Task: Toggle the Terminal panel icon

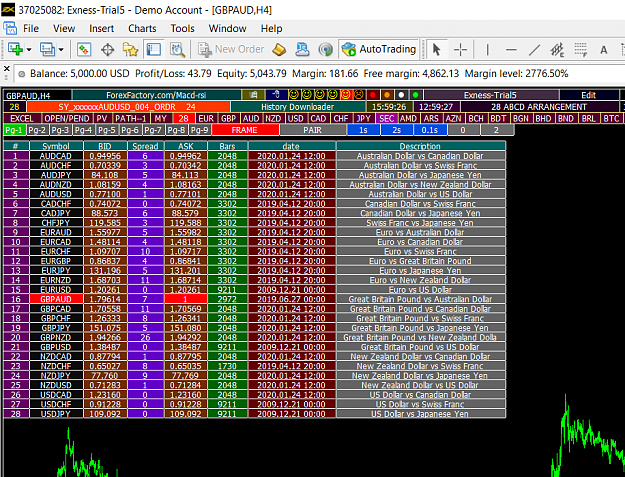Action: click(154, 49)
